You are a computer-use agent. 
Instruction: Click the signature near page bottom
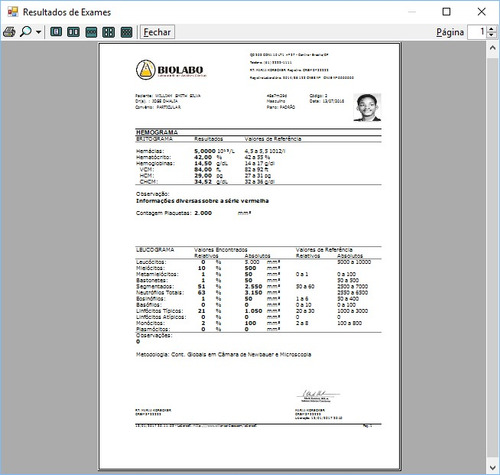point(317,395)
